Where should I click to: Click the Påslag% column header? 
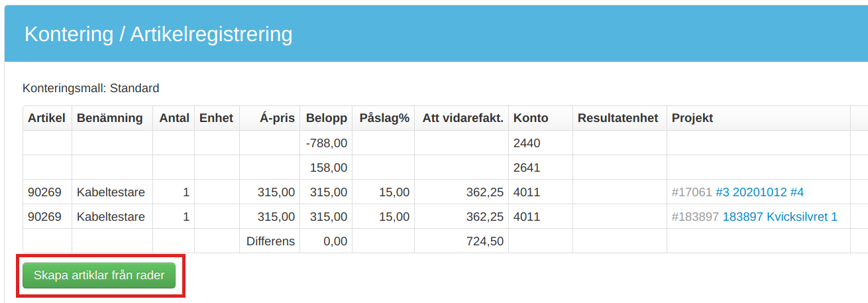384,118
